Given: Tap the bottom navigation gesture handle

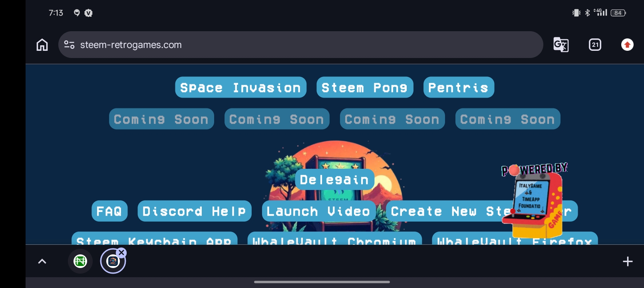Looking at the screenshot, I should pyautogui.click(x=322, y=282).
